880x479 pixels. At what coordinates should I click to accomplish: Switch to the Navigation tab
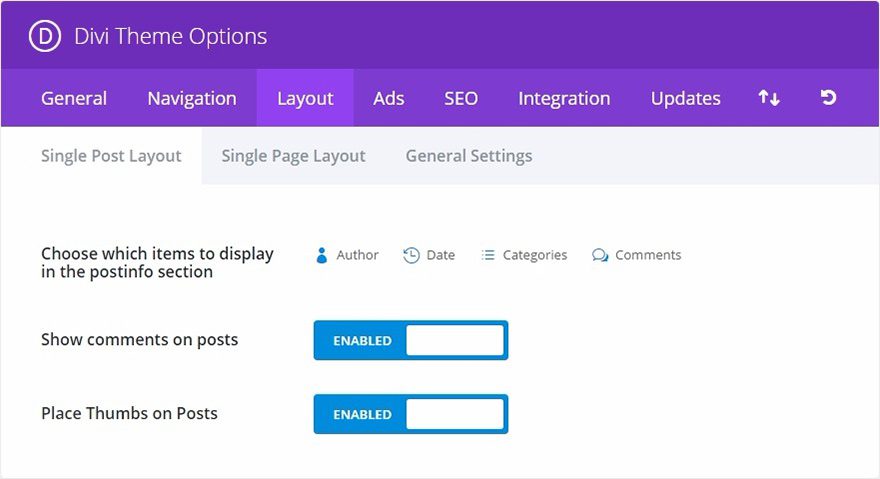click(x=192, y=98)
